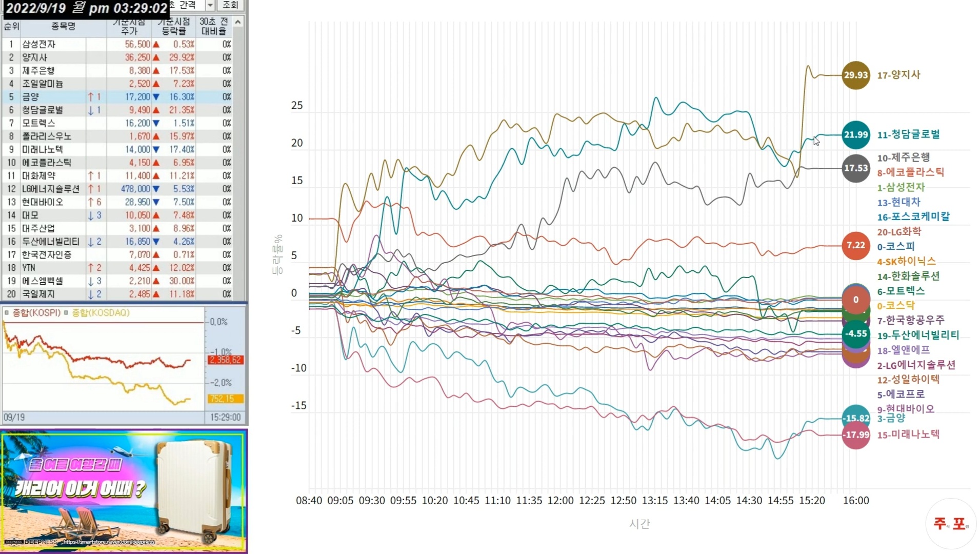Click the red 2,358.62 KOSPI value tag
Image resolution: width=980 pixels, height=554 pixels.
(225, 360)
